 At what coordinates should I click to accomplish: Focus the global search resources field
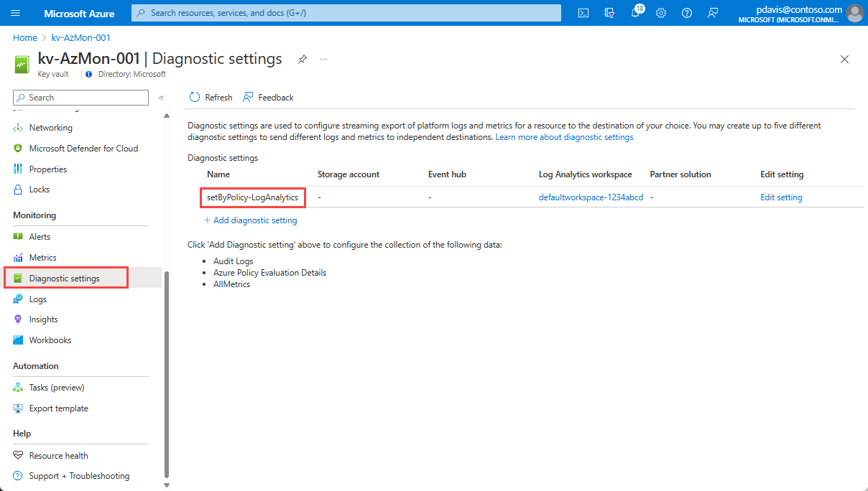point(346,13)
